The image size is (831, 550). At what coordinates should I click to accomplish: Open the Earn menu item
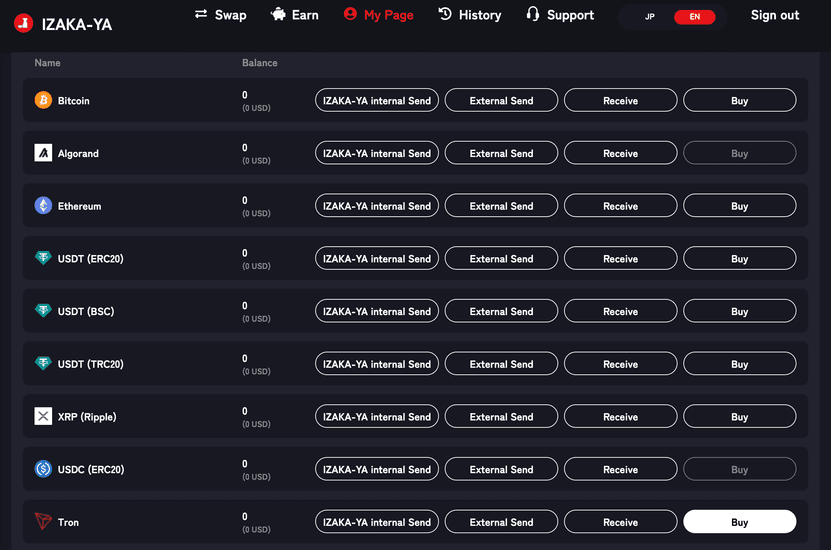pyautogui.click(x=295, y=15)
